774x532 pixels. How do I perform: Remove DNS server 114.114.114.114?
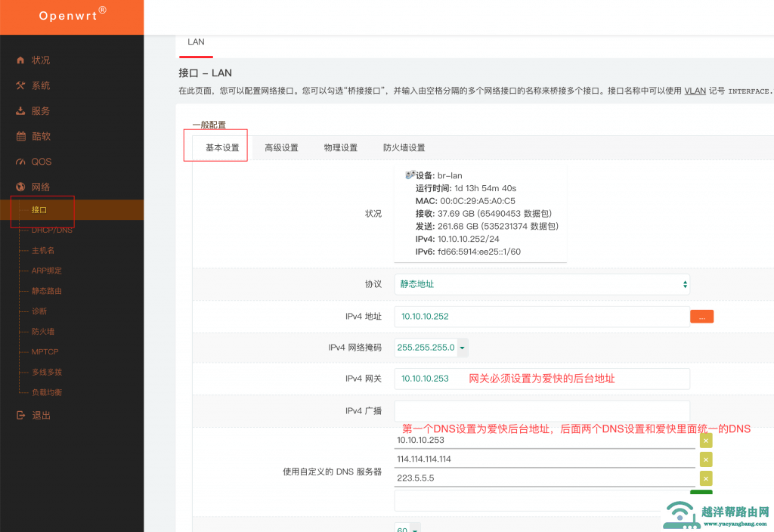(x=706, y=459)
